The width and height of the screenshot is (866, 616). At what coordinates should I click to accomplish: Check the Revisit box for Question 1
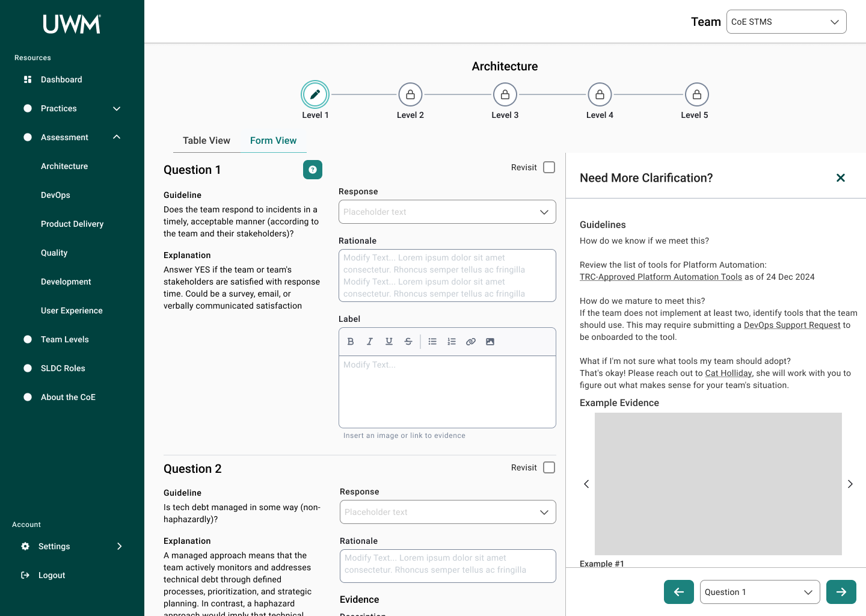tap(549, 167)
